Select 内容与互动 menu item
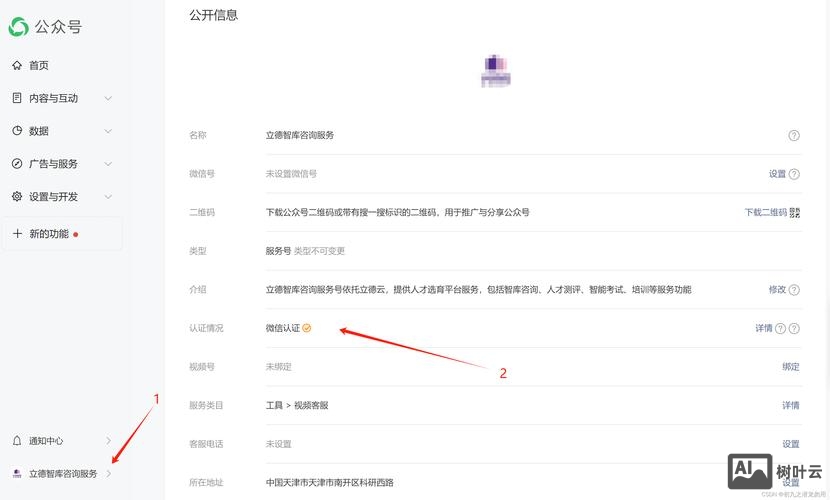The height and width of the screenshot is (500, 830). point(53,98)
